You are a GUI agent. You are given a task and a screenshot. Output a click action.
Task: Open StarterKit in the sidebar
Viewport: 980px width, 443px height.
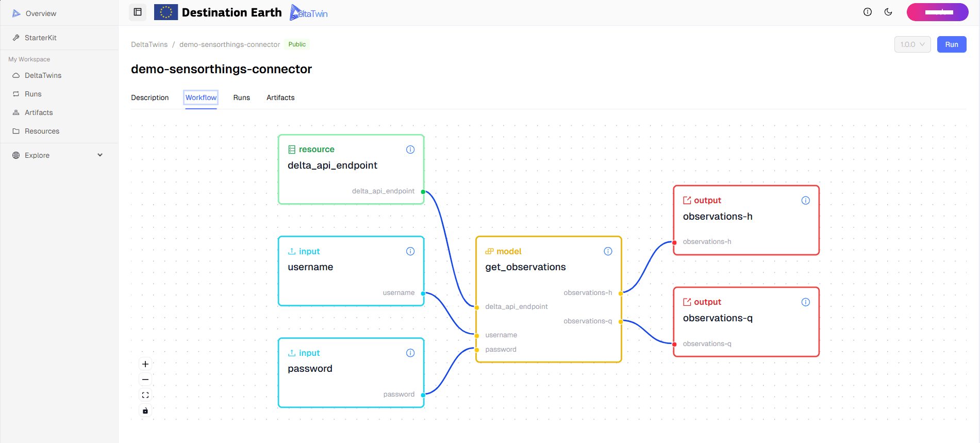coord(40,38)
